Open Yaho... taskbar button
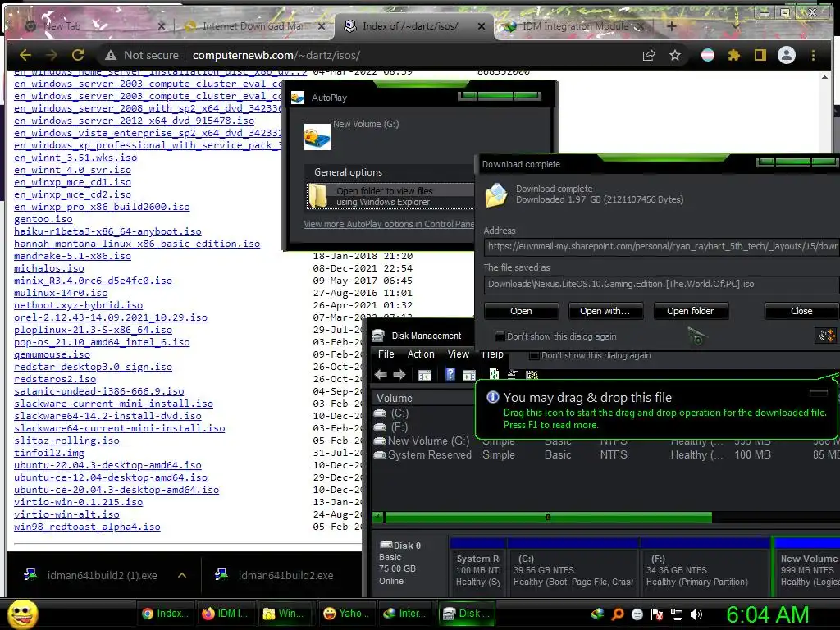Screen dimensions: 840x630 pyautogui.click(x=347, y=614)
